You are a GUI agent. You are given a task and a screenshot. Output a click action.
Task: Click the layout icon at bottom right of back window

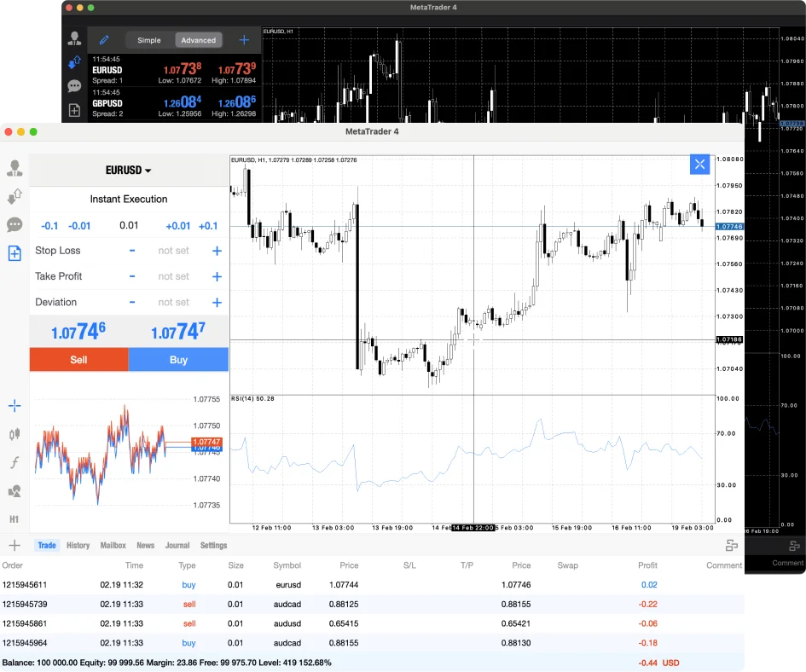click(794, 546)
